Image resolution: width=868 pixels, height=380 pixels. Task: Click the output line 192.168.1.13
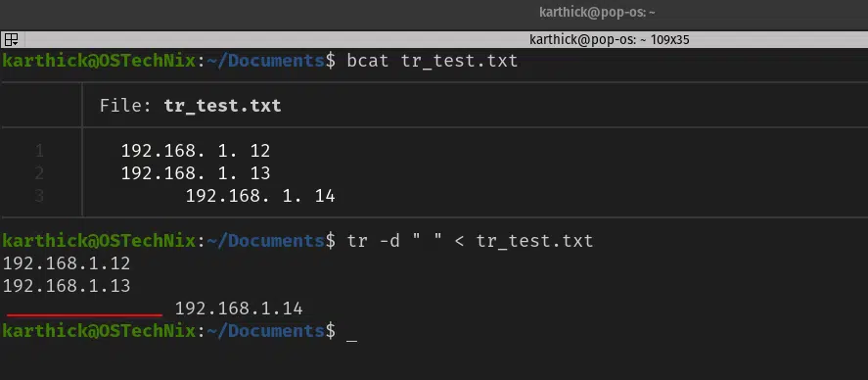pos(67,286)
